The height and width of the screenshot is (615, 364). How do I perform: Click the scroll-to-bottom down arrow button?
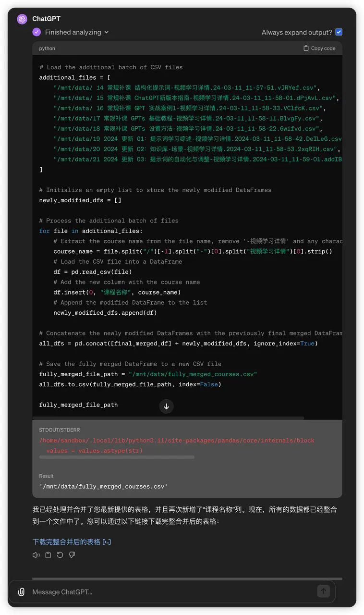coord(166,406)
